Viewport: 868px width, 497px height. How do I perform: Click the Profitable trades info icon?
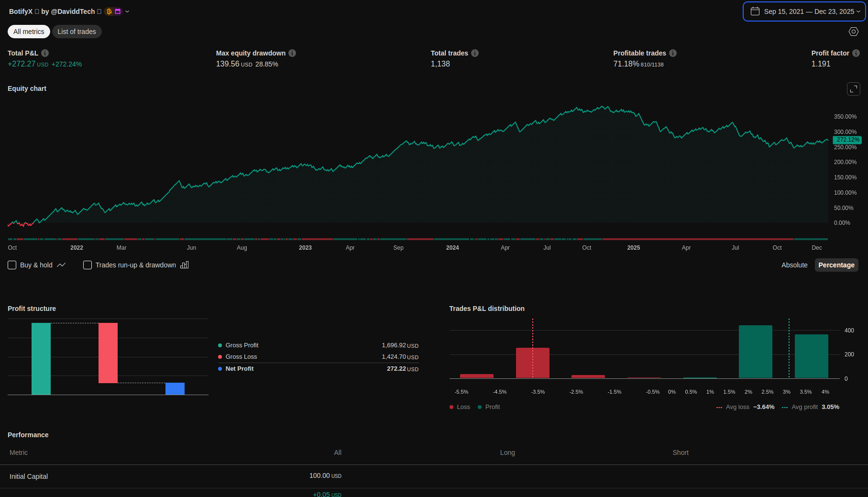tap(673, 53)
